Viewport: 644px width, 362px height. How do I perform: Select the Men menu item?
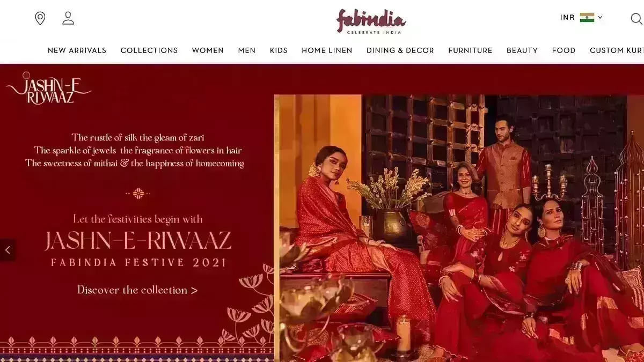247,50
